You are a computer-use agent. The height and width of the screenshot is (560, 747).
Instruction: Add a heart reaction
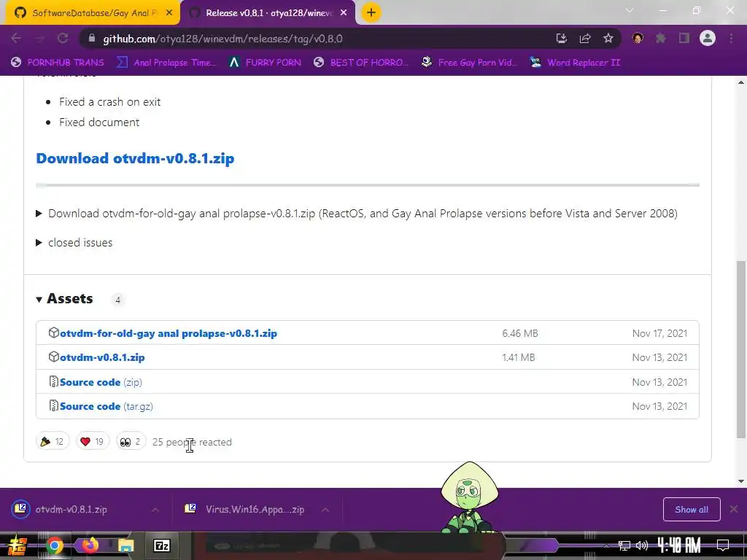93,441
